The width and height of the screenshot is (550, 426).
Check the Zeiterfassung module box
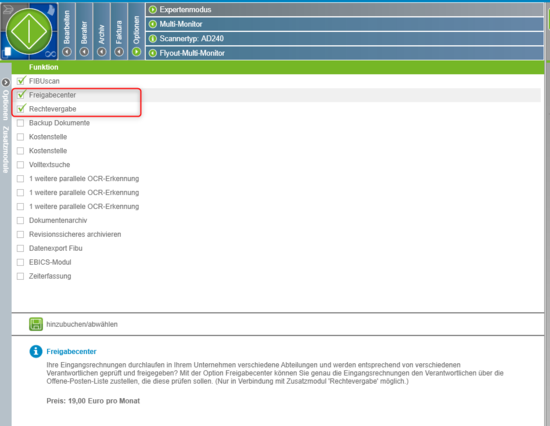pos(21,276)
